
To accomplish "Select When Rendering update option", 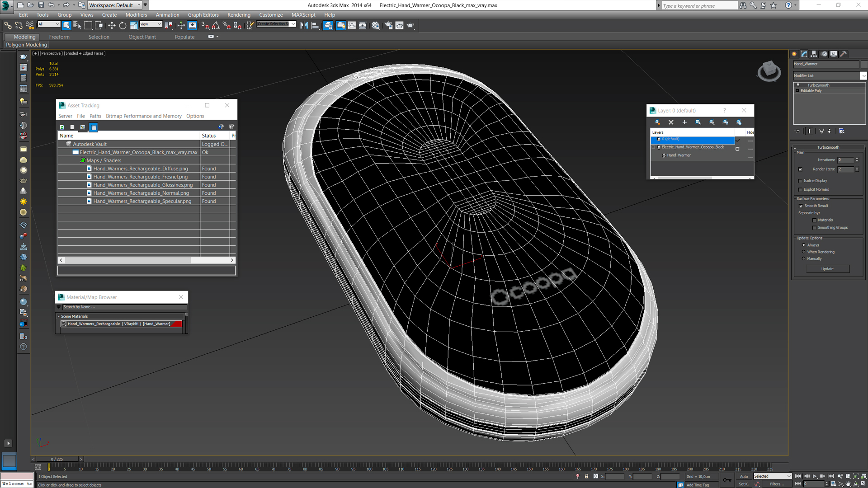I will (803, 252).
